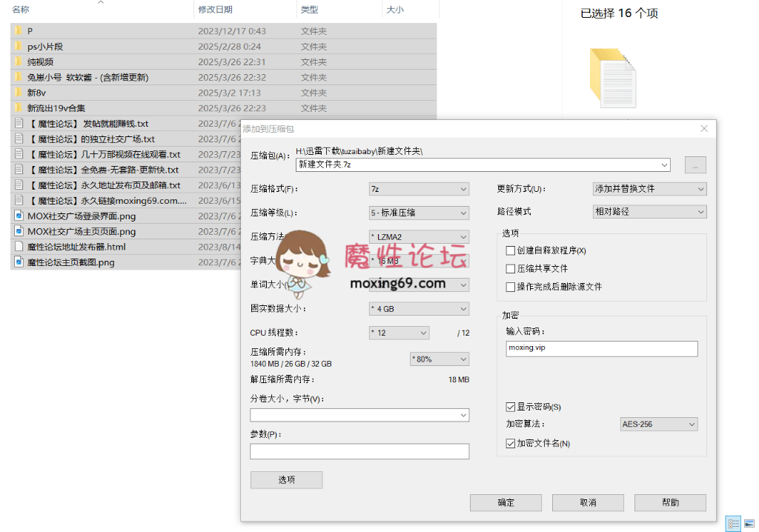Click the 确定 button to start compressing

pos(506,502)
